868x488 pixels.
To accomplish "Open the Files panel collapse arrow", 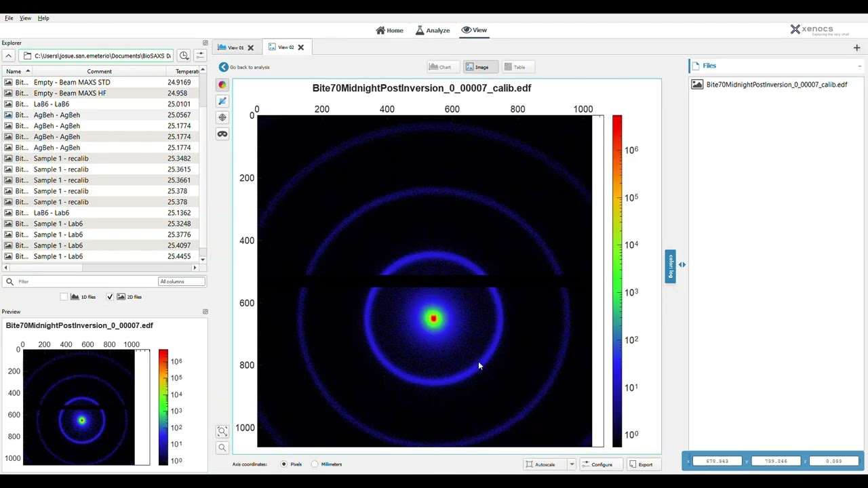I will (x=859, y=66).
